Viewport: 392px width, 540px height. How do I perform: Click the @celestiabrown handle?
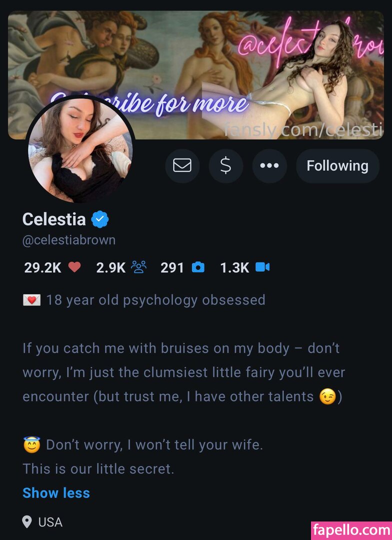(69, 240)
